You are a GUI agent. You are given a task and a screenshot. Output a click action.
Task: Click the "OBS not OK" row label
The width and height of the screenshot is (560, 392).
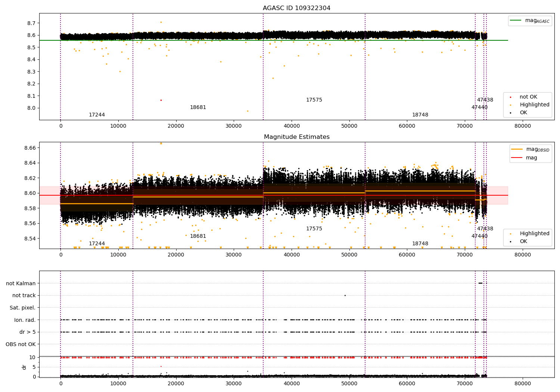(x=21, y=344)
